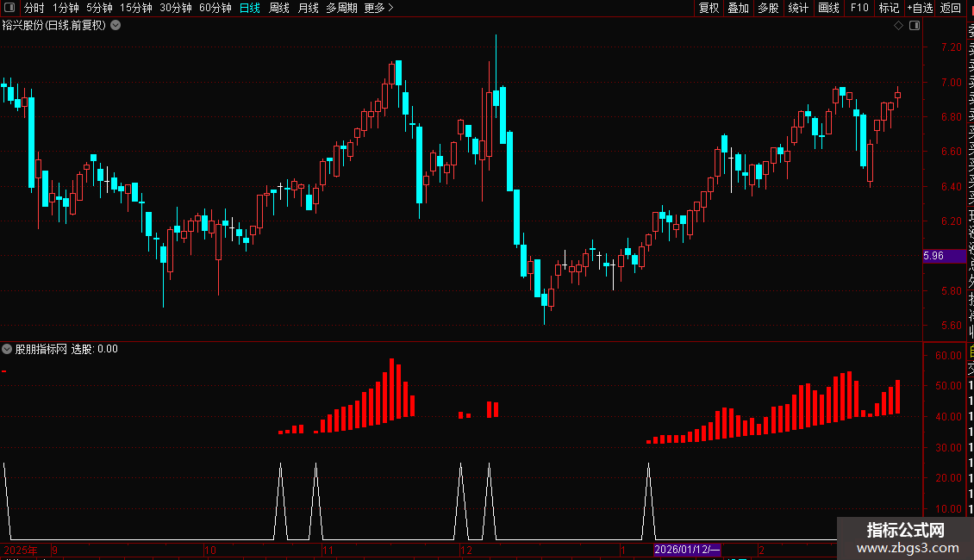Click the 7.00 price axis label

(951, 82)
